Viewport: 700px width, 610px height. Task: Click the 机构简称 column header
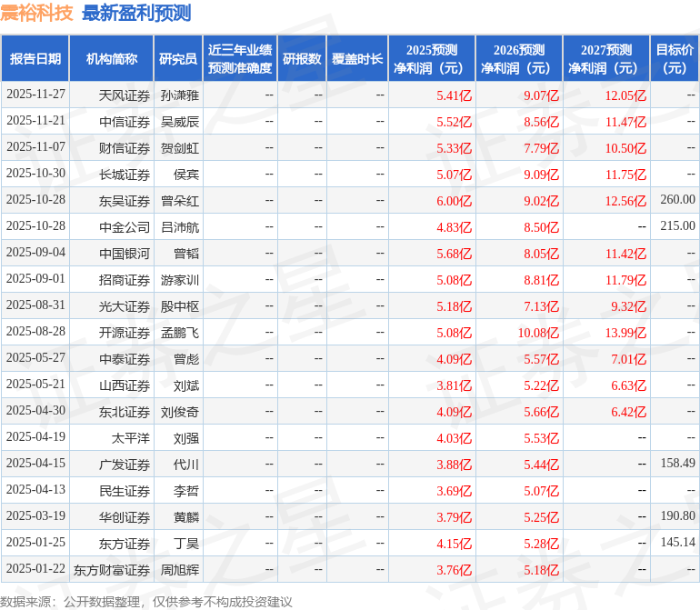coord(112,58)
